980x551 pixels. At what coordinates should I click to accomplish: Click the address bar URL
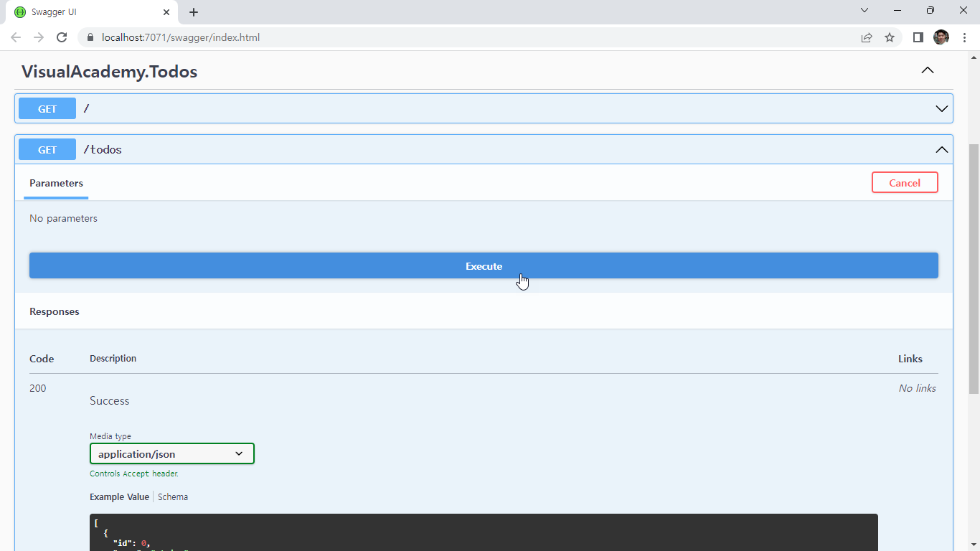tap(181, 37)
